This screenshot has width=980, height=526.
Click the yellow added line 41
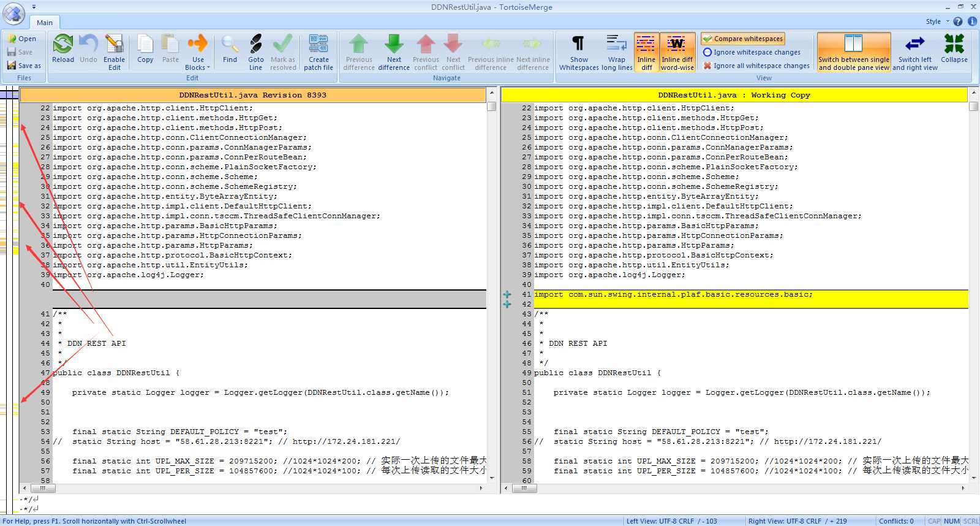[674, 295]
